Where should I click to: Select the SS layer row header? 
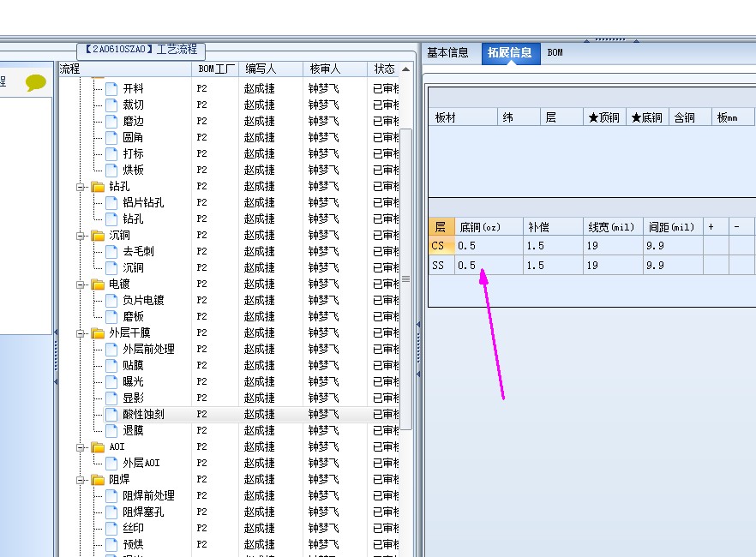441,266
